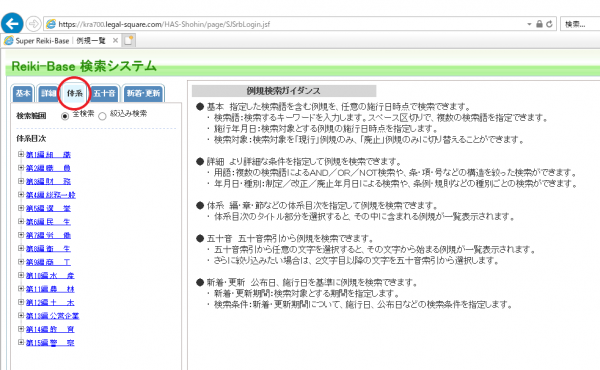
Task: Open the 第9編 商工 link
Action: pyautogui.click(x=48, y=262)
